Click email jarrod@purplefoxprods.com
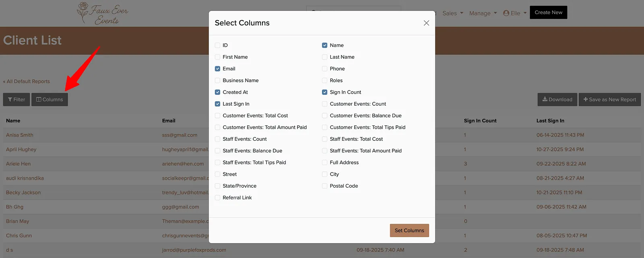 click(194, 250)
